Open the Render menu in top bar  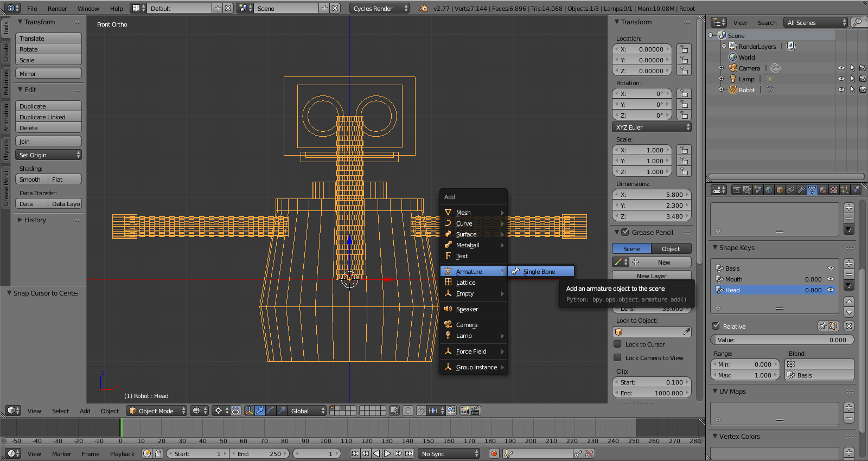57,8
